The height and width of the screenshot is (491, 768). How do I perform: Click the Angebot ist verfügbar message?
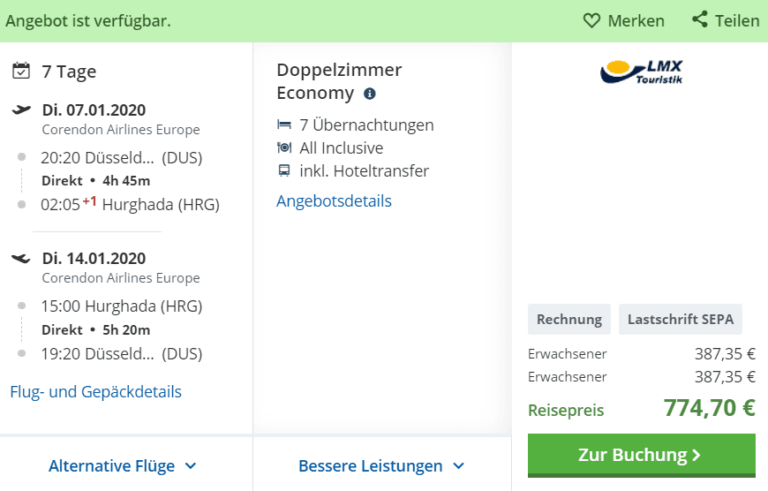click(88, 21)
